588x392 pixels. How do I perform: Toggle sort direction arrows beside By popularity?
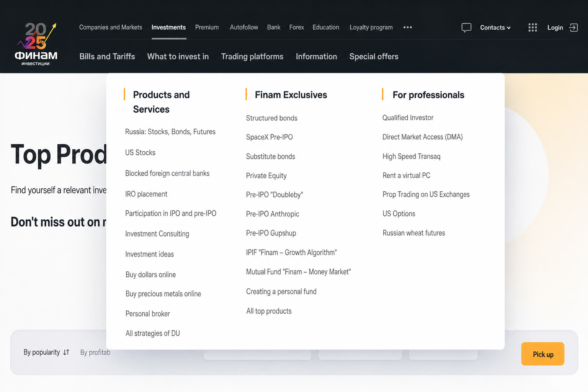66,352
